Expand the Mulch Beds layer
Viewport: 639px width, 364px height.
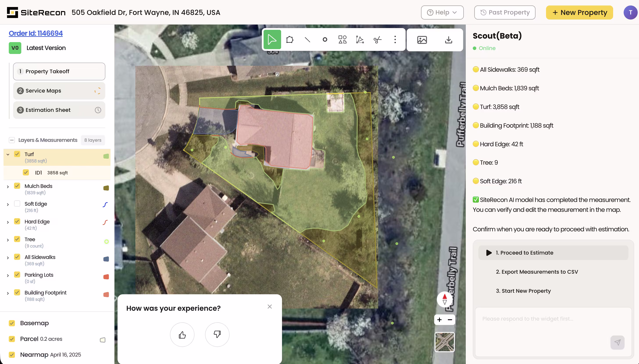point(8,187)
